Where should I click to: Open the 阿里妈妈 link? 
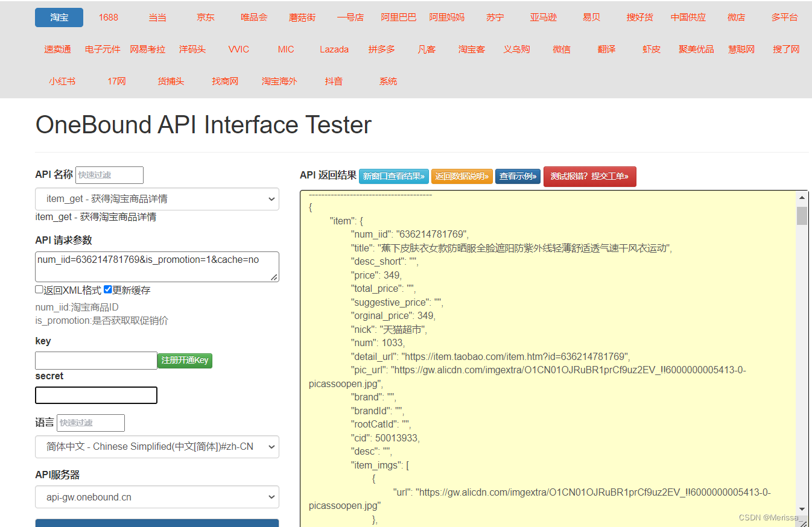[x=447, y=17]
